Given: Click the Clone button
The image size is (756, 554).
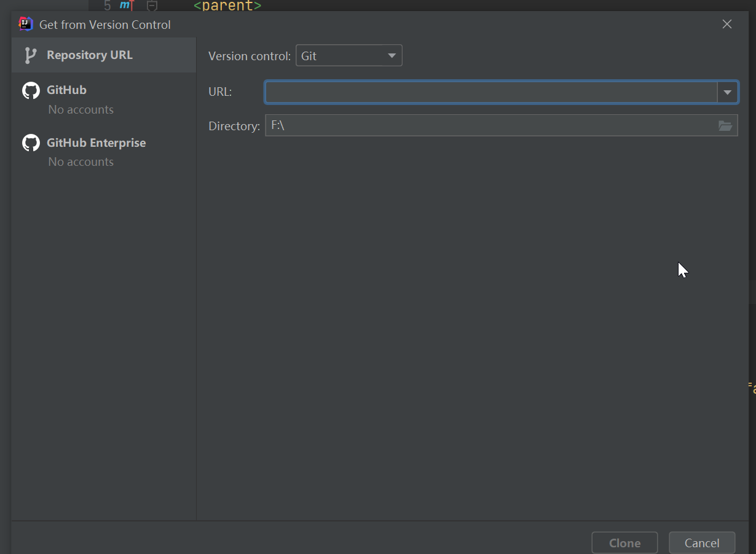Looking at the screenshot, I should tap(624, 543).
